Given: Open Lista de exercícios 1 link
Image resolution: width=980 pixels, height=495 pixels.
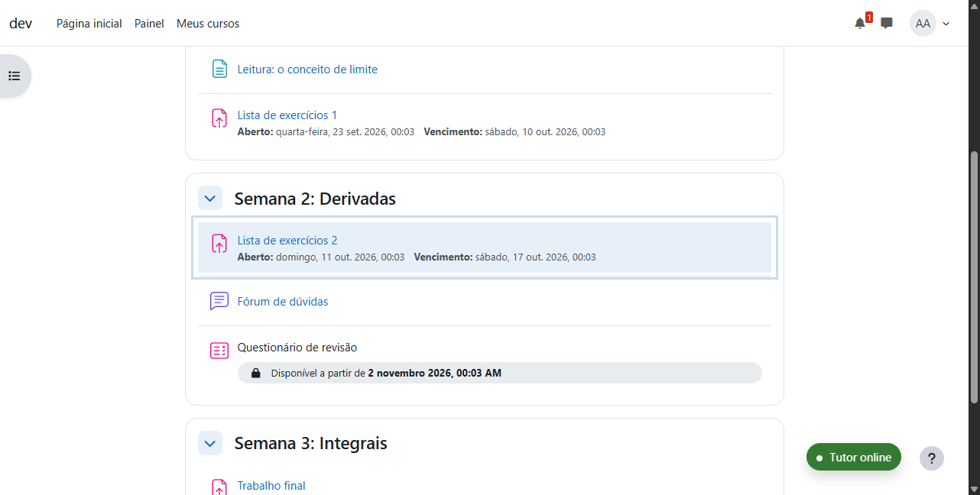Looking at the screenshot, I should [287, 115].
